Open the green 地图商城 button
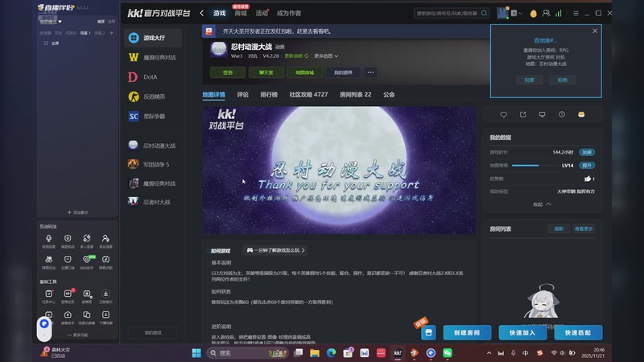This screenshot has height=362, width=644. (x=304, y=72)
